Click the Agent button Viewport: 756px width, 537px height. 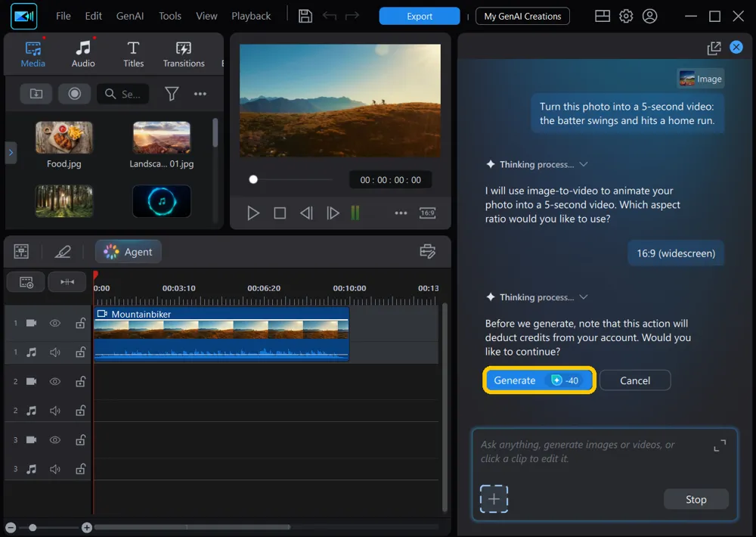[129, 252]
